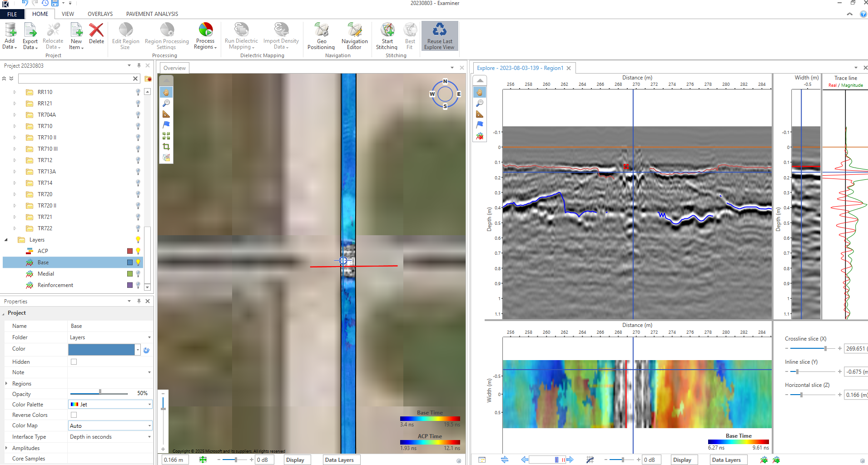The width and height of the screenshot is (868, 465).
Task: Select the pan hand tool in Overview
Action: pos(166,92)
